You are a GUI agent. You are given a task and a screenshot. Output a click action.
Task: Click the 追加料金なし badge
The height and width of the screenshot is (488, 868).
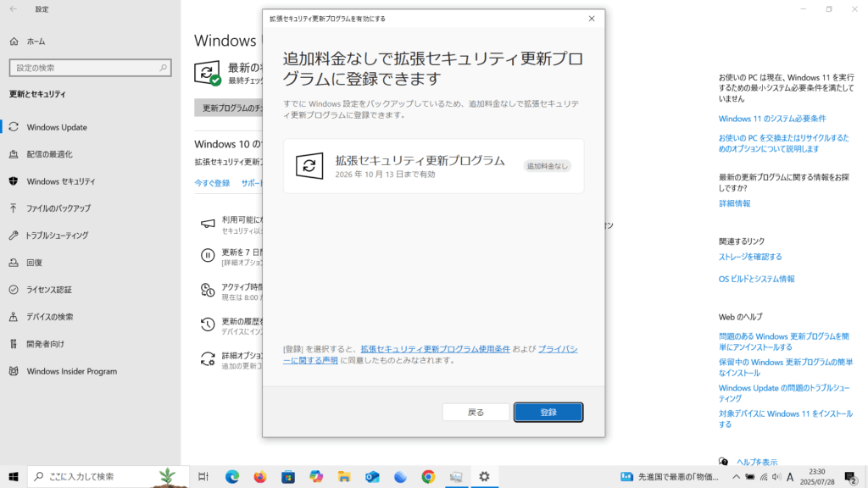547,166
